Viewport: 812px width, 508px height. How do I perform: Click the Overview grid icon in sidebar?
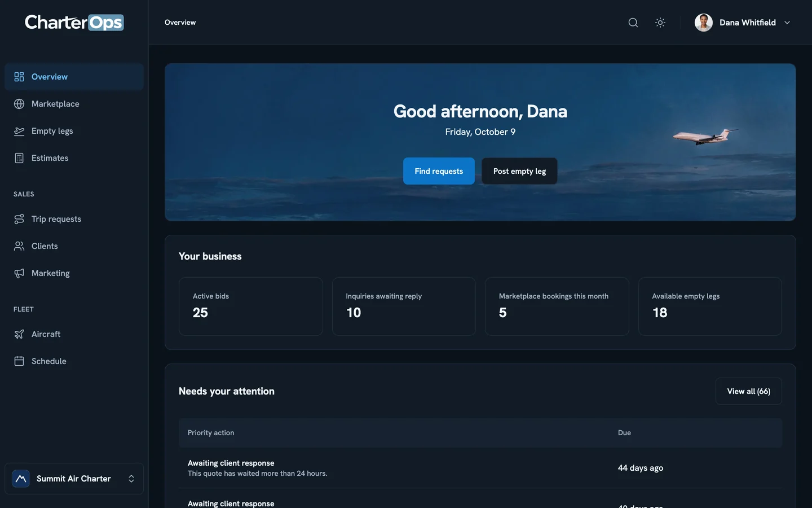pos(19,77)
